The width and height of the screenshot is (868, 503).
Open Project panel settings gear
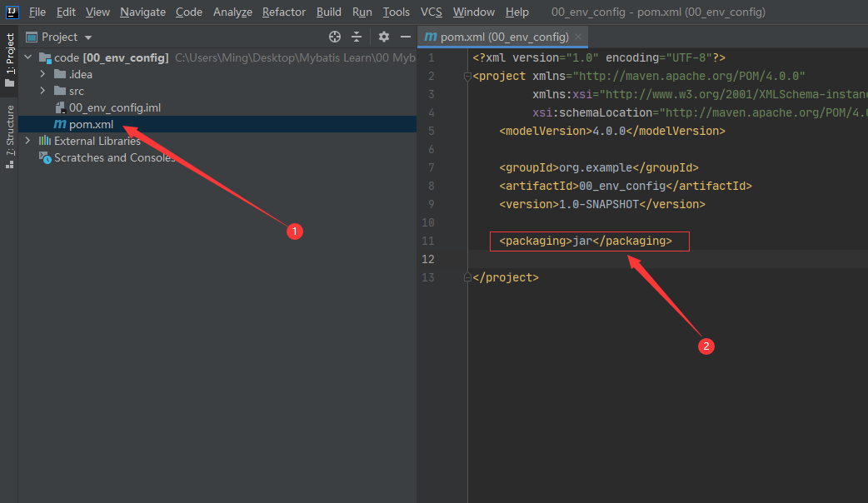pyautogui.click(x=384, y=37)
